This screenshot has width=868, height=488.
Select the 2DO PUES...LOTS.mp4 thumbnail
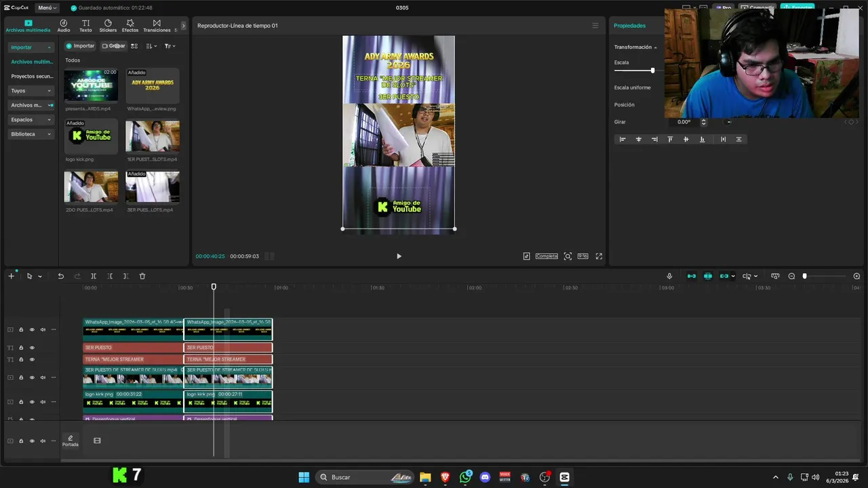[91, 187]
